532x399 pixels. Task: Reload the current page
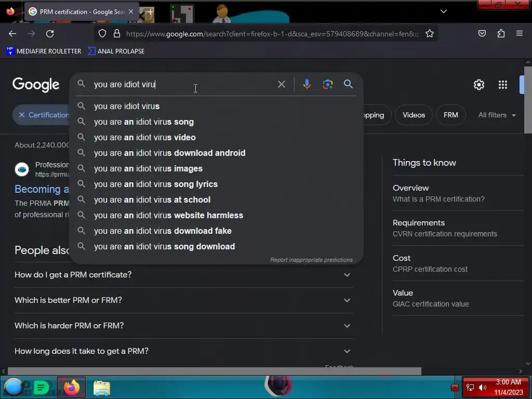click(50, 34)
